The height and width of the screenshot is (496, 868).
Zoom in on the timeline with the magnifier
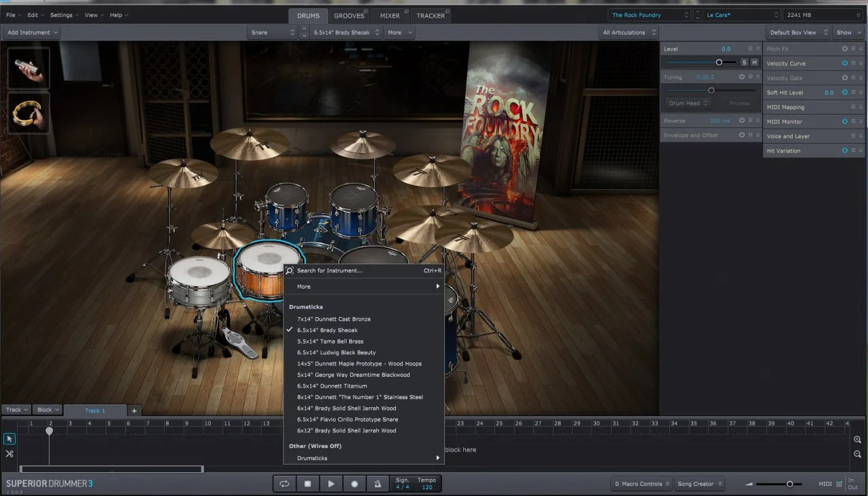858,440
